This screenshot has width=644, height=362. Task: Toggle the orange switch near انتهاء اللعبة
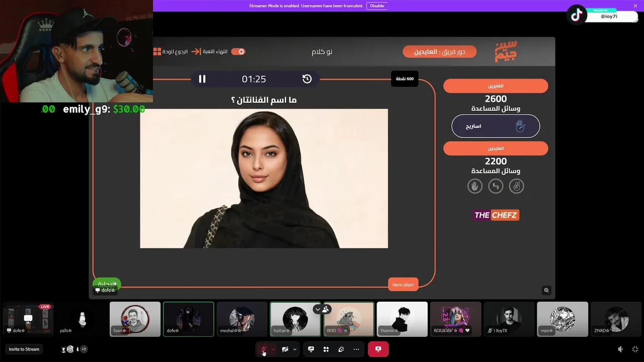(x=238, y=51)
